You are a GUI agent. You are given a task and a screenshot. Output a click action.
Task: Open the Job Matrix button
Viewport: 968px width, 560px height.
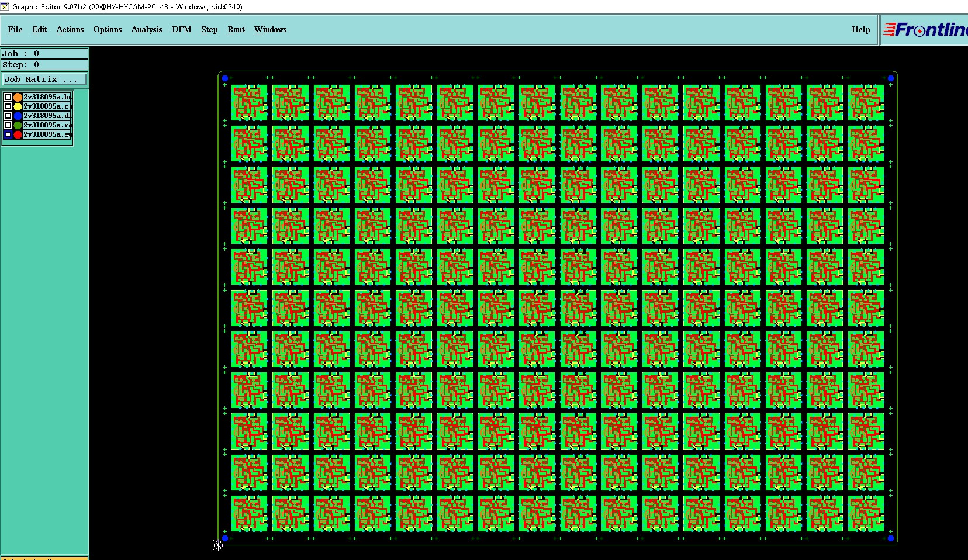(44, 79)
